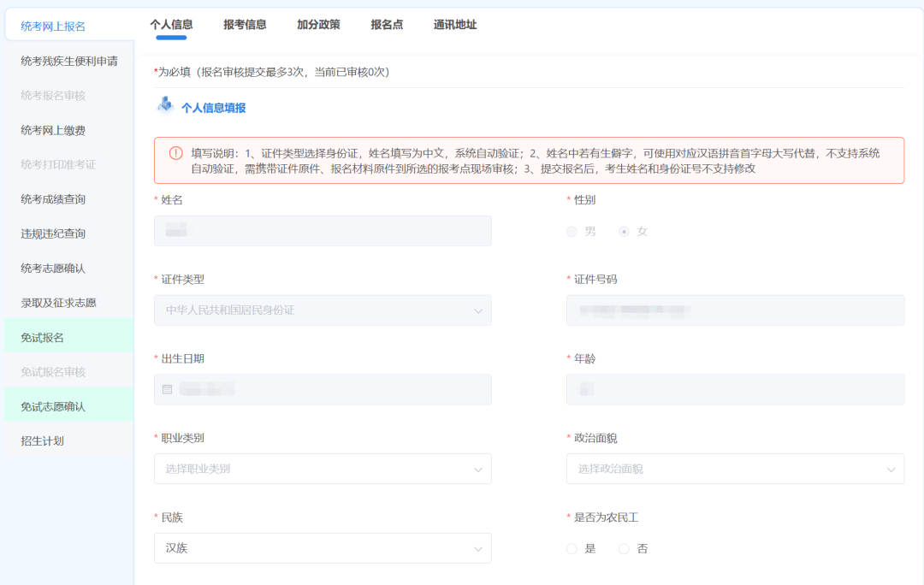Choose 否 for 是否为农民工
This screenshot has width=924, height=585.
click(x=624, y=549)
